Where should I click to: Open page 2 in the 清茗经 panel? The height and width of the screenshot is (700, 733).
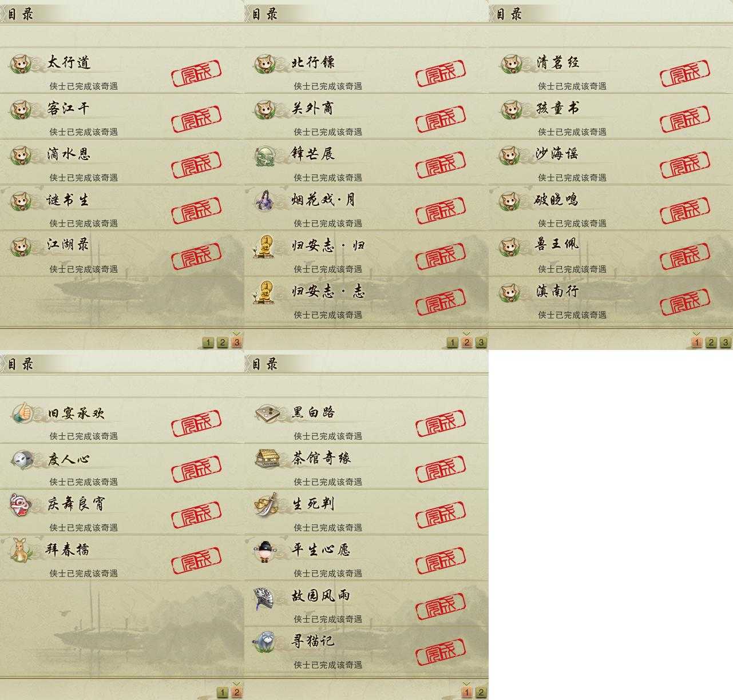click(711, 343)
